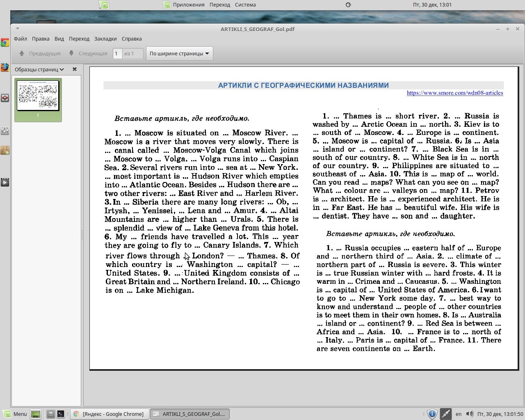
Task: Open the Вид menu
Action: click(x=59, y=39)
